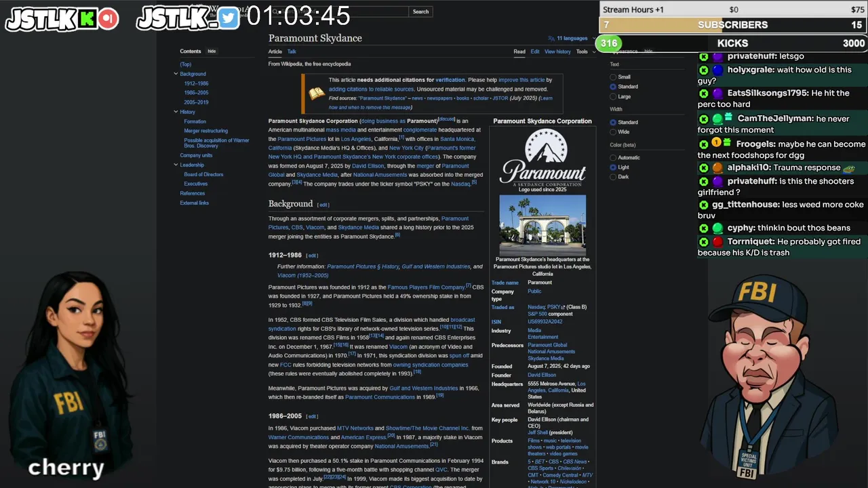Click the stream timer 01:03:45
Viewport: 868px width, 488px height.
tap(298, 16)
